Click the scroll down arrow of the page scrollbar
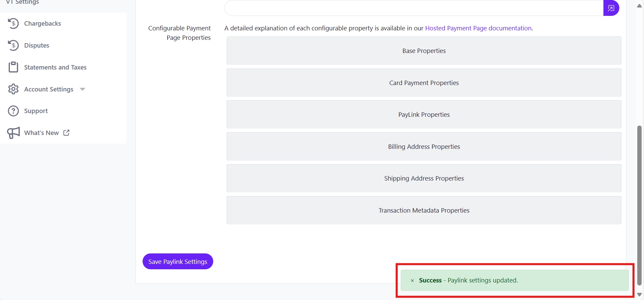Image resolution: width=644 pixels, height=300 pixels. (639, 295)
